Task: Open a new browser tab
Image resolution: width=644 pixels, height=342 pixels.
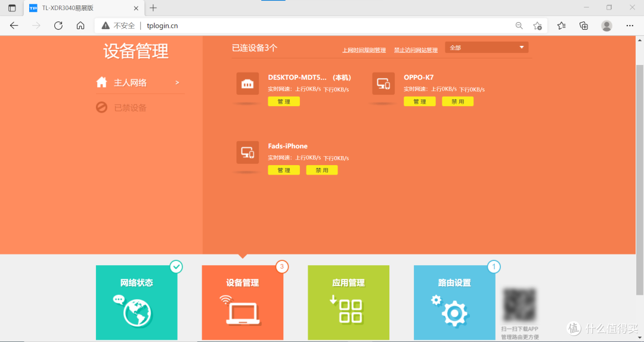Action: [x=153, y=8]
